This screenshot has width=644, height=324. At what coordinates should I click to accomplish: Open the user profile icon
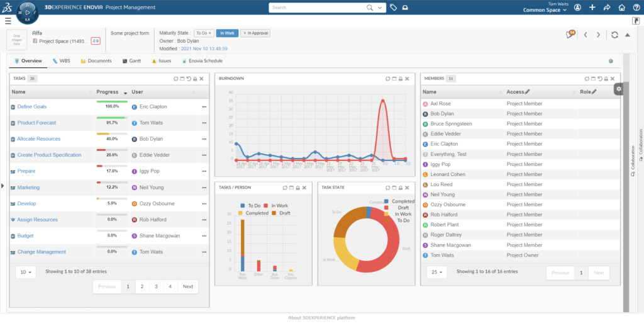tap(578, 8)
